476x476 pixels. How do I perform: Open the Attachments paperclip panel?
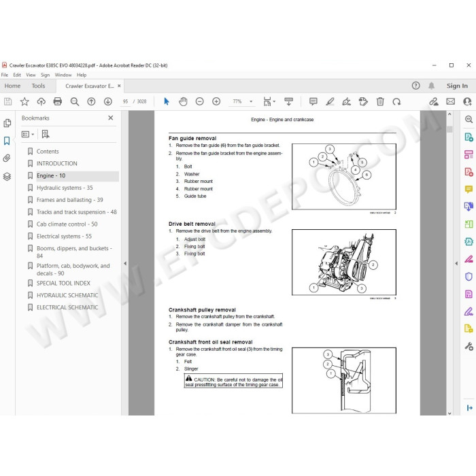7,158
